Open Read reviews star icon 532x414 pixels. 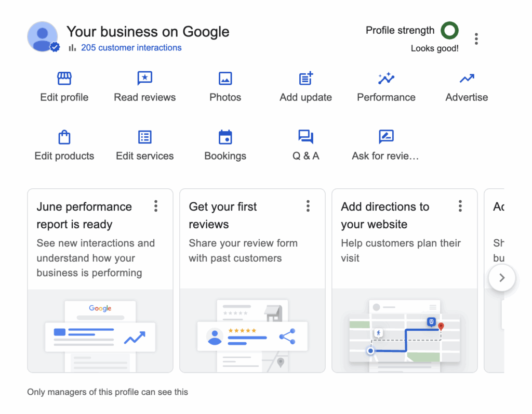point(144,79)
